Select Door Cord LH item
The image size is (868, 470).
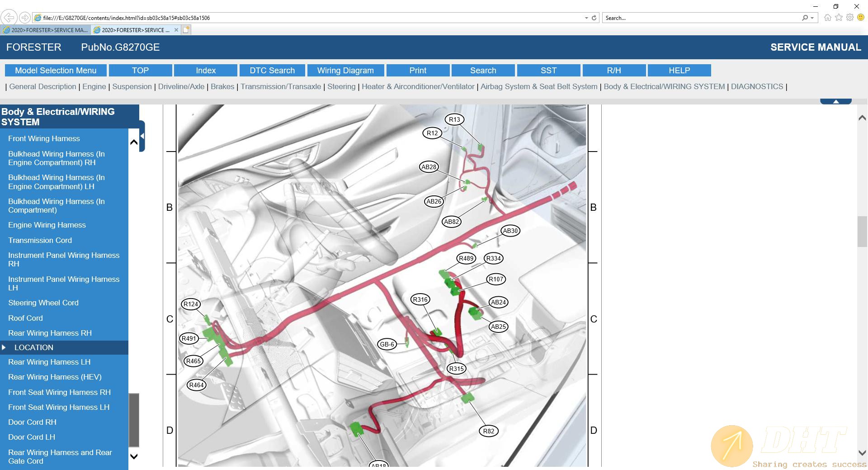click(x=32, y=437)
